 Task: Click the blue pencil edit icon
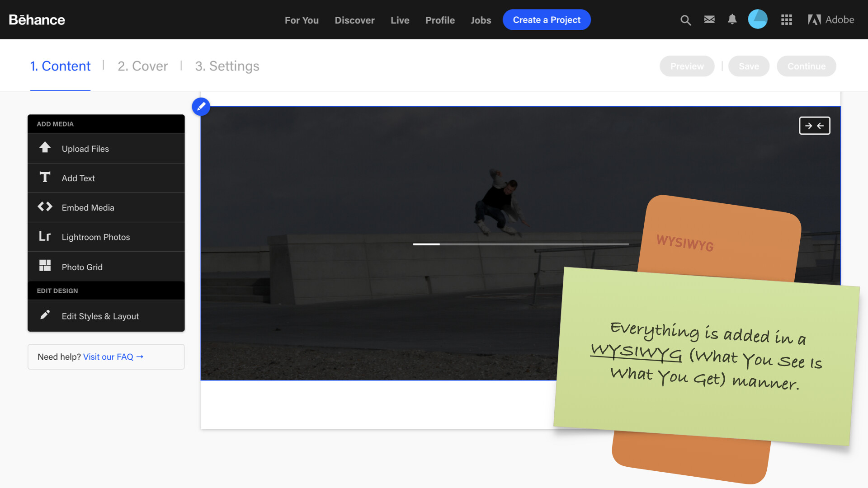[x=201, y=107]
